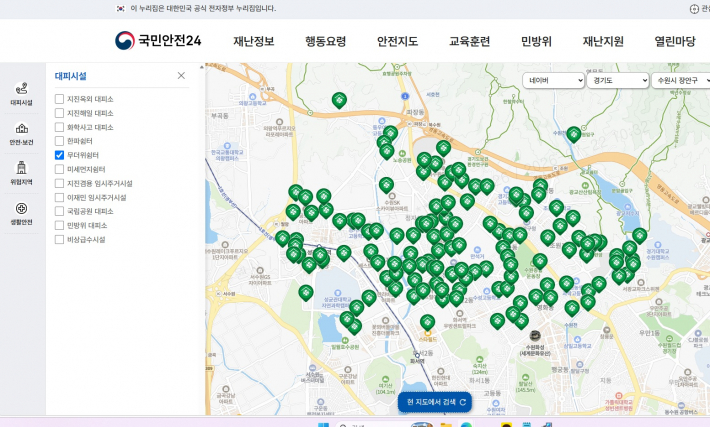Click the green marker left of 경기대학교 수원캠퍼스
This screenshot has height=427, width=710.
640,235
